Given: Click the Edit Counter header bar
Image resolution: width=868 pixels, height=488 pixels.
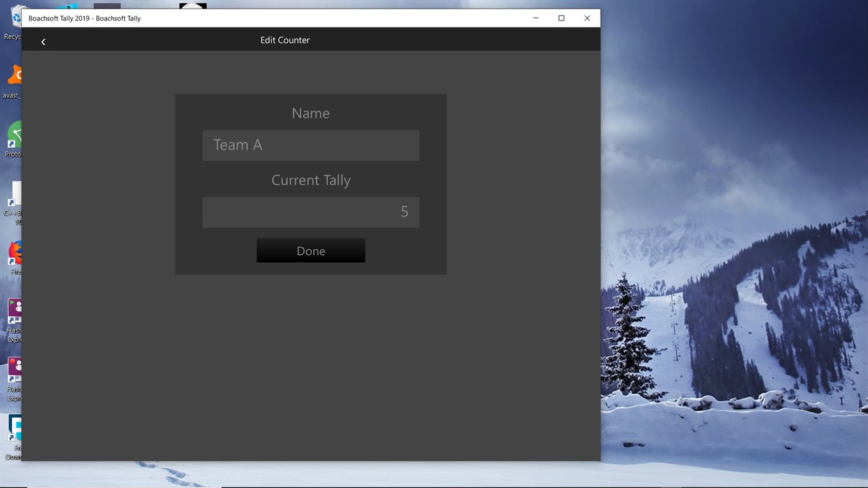Looking at the screenshot, I should coord(285,40).
